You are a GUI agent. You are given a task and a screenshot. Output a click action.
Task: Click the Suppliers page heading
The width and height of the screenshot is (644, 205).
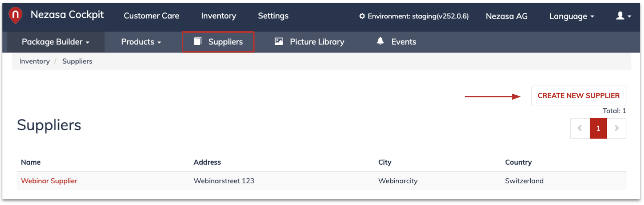(49, 125)
